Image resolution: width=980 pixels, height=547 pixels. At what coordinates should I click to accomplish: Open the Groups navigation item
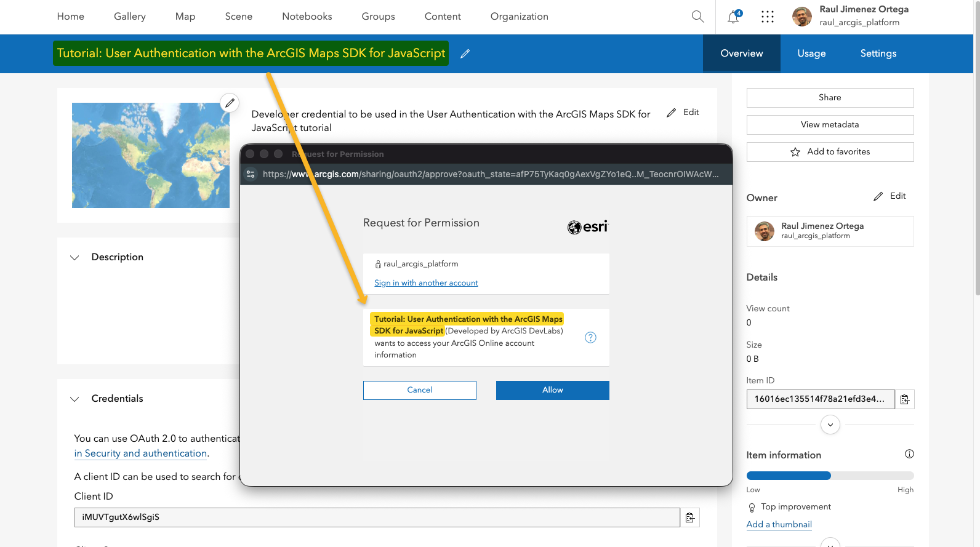379,17
